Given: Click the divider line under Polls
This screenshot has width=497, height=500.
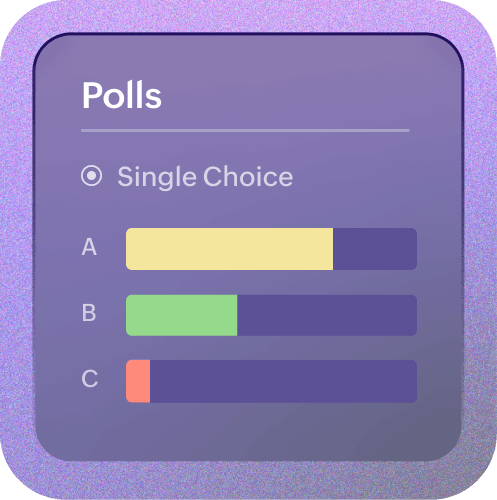Looking at the screenshot, I should (245, 131).
